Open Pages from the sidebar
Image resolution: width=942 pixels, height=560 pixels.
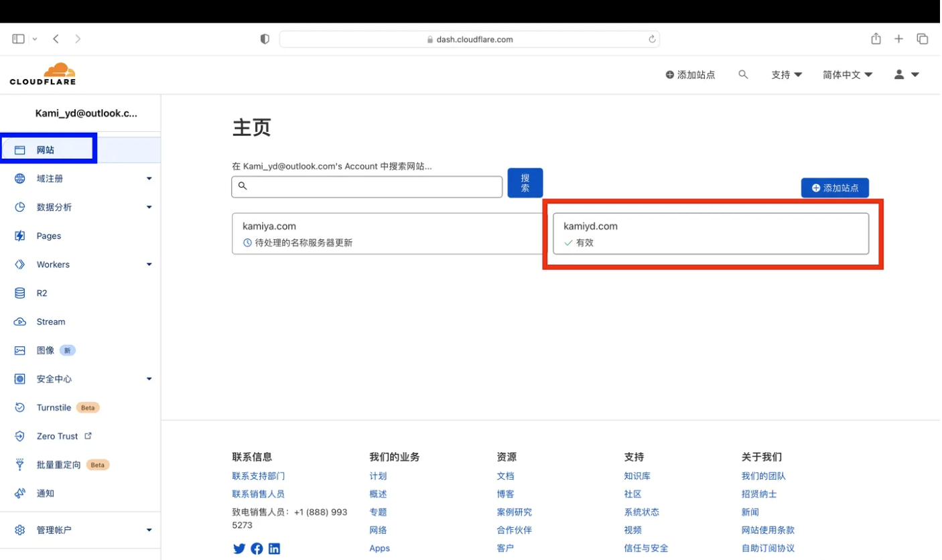coord(48,236)
